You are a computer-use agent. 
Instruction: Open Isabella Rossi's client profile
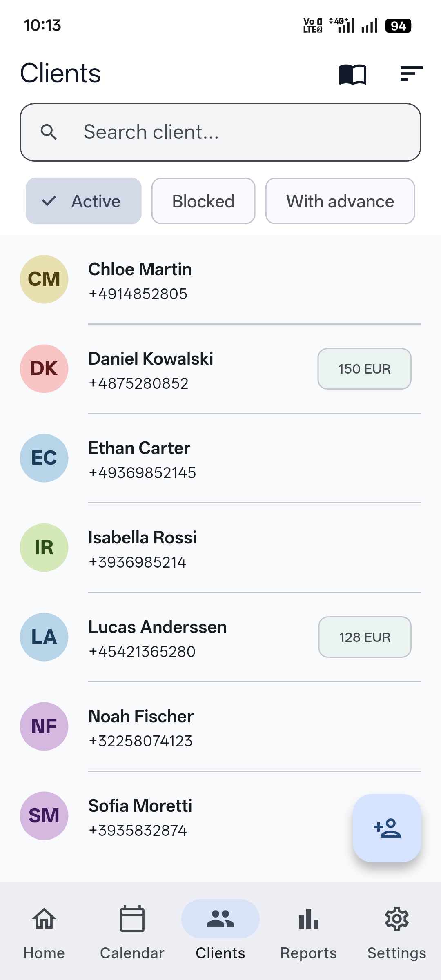[220, 548]
